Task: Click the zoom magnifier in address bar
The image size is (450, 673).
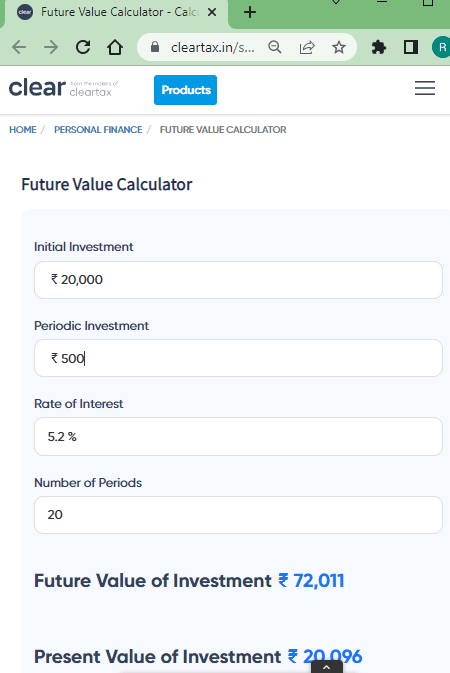Action: (x=275, y=47)
